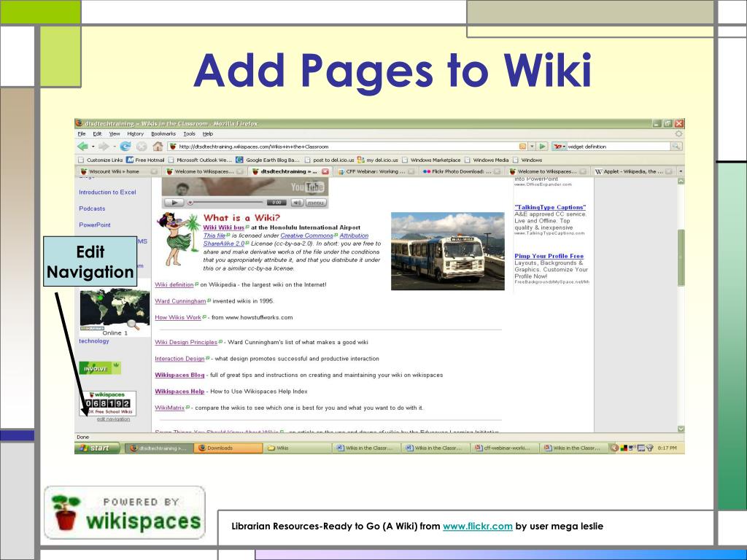The height and width of the screenshot is (560, 747).
Task: Open the Downloads taskbar button
Action: point(228,448)
